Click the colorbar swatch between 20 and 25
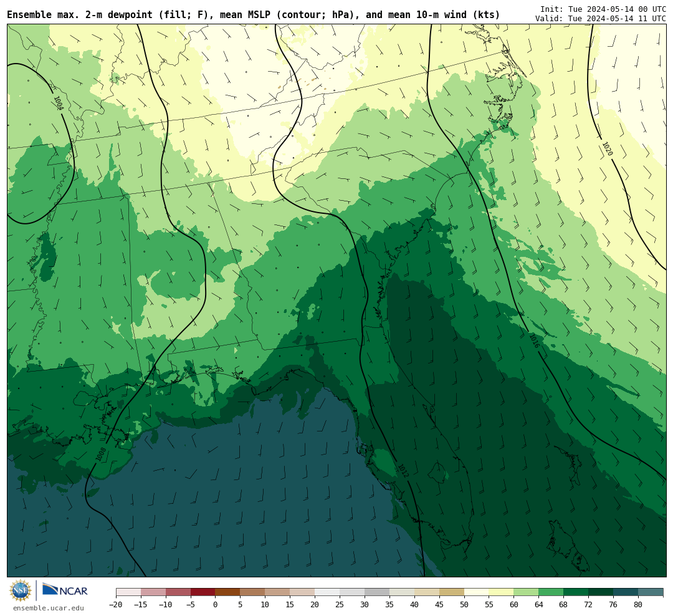The height and width of the screenshot is (616, 673). (328, 592)
